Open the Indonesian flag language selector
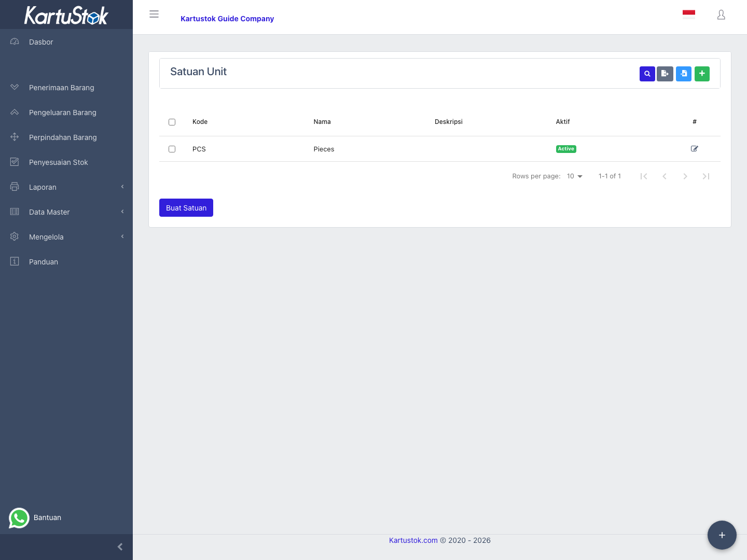 pyautogui.click(x=689, y=15)
